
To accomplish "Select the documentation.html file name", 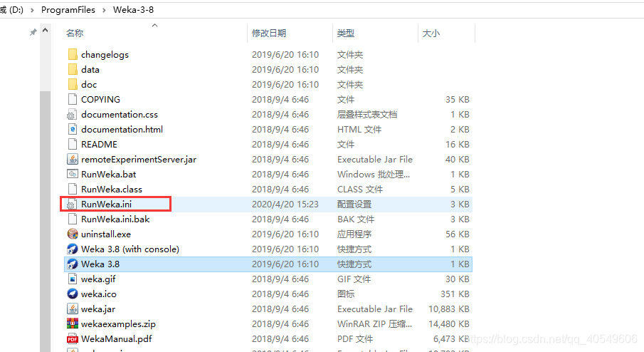I will pyautogui.click(x=122, y=130).
